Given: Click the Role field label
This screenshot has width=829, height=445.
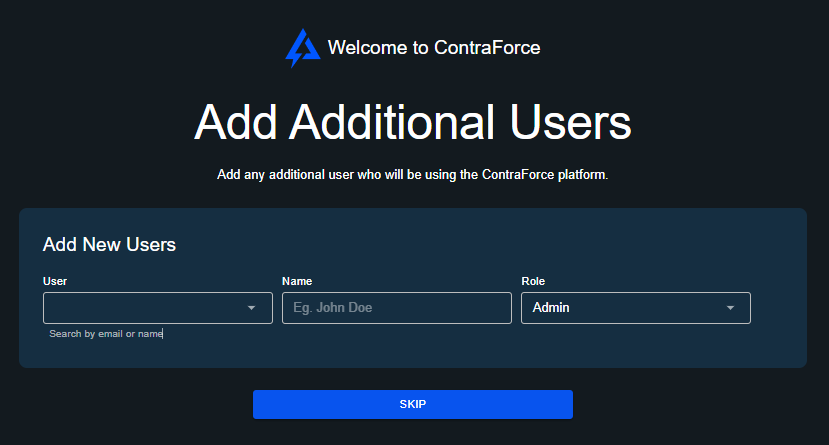Looking at the screenshot, I should pos(533,281).
